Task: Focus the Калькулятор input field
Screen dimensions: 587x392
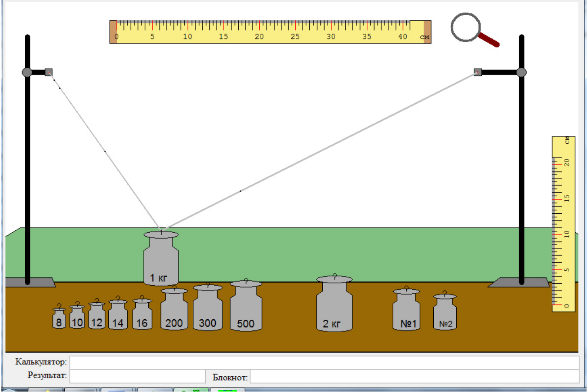Action: (324, 362)
